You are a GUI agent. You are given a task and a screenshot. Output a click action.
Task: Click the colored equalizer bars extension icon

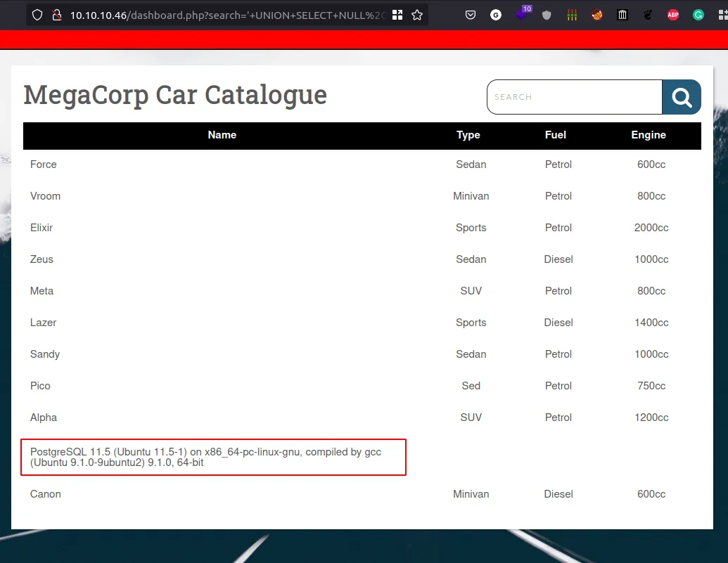[572, 15]
